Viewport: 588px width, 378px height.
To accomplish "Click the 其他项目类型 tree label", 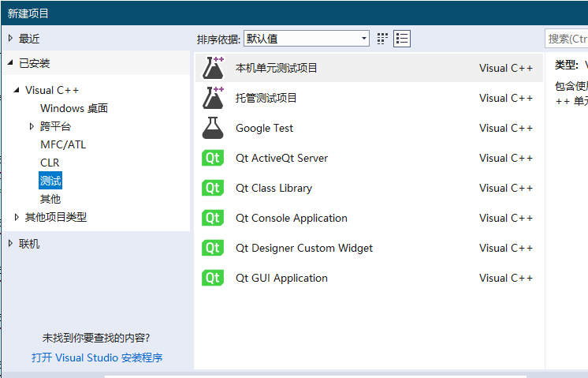I will (56, 217).
